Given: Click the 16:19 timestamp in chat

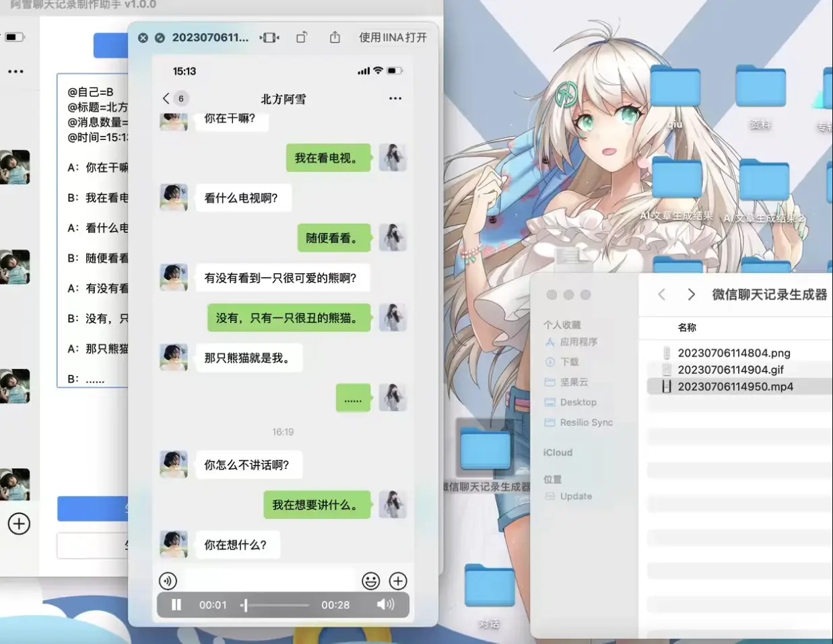Looking at the screenshot, I should click(283, 432).
